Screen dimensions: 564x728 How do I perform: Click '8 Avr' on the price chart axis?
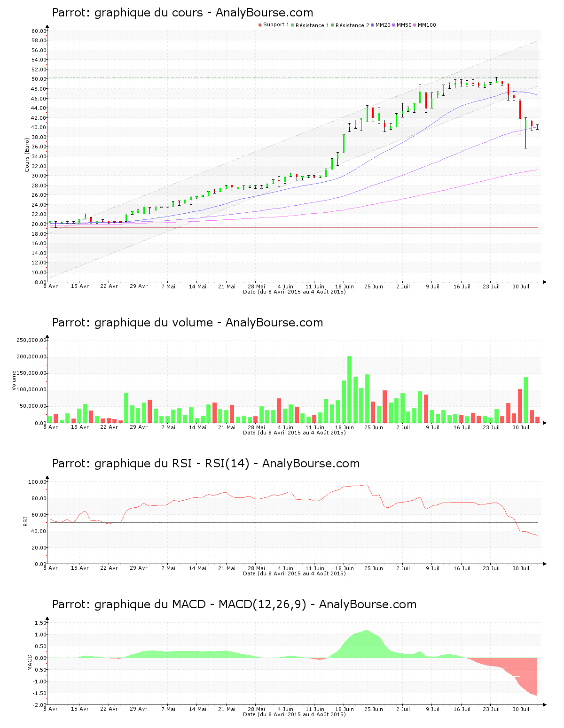(x=51, y=287)
